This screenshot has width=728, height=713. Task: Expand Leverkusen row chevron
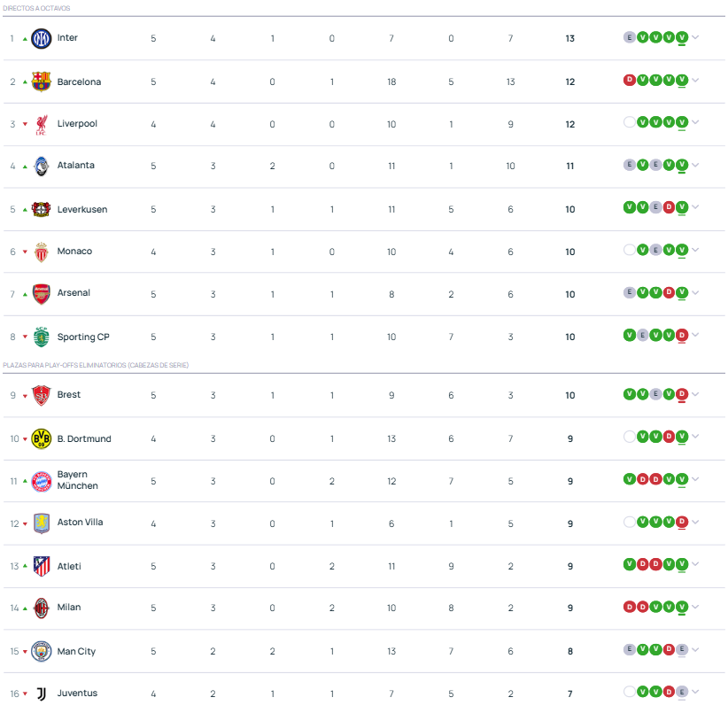tap(695, 207)
